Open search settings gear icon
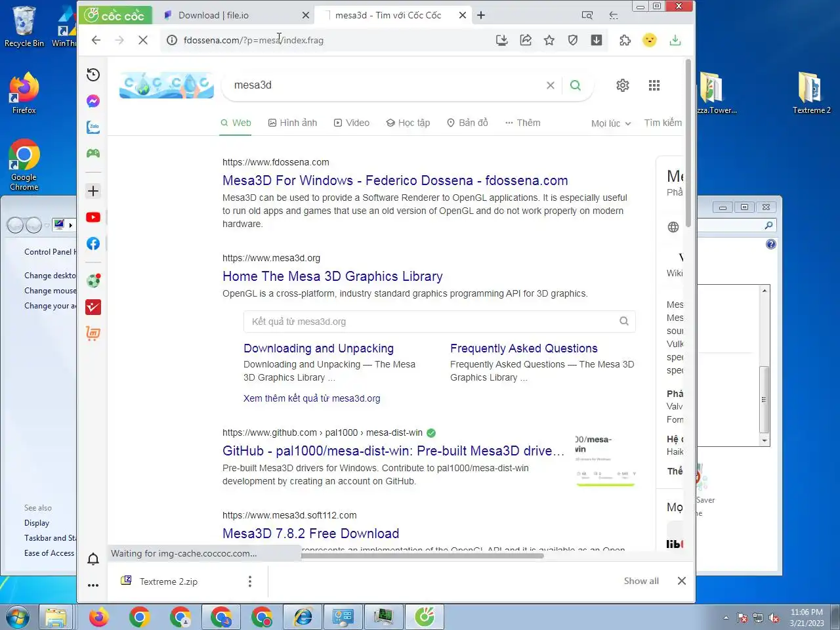This screenshot has width=840, height=630. pos(623,85)
